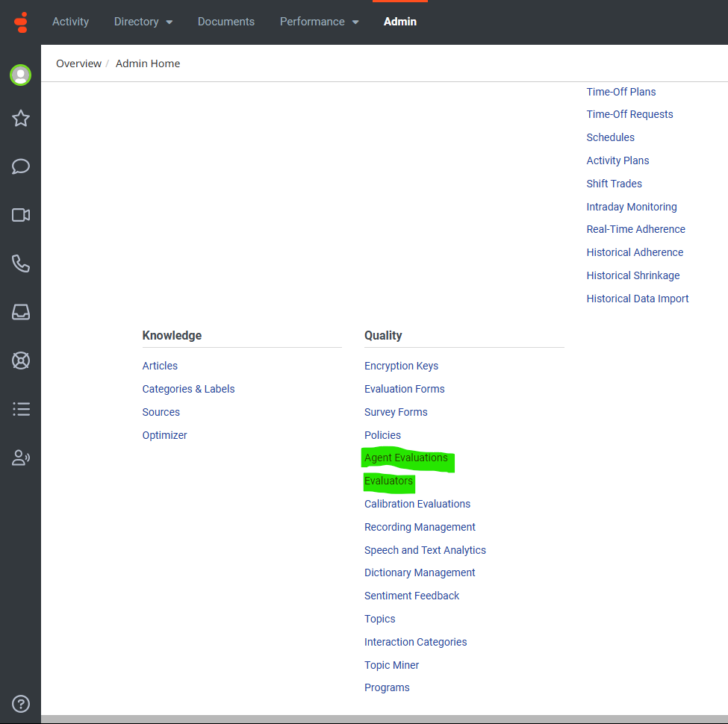Open Shift Trades link
728x724 pixels.
[x=614, y=184]
